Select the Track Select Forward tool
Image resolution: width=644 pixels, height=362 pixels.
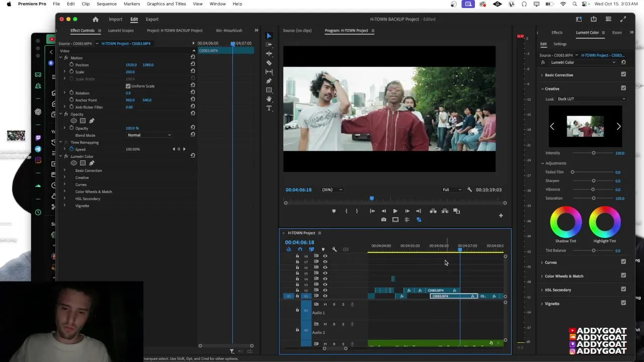[269, 45]
